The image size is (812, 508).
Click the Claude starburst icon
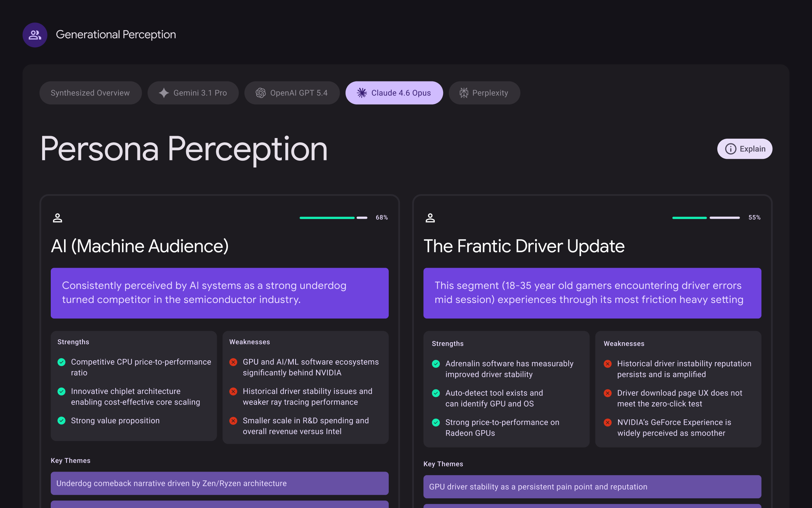(x=362, y=93)
